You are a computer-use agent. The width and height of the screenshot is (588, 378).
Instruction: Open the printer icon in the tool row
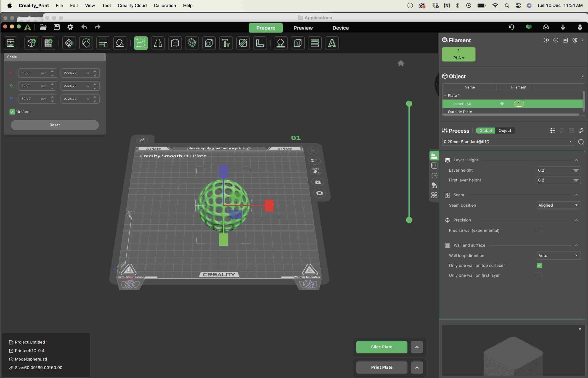point(11,43)
